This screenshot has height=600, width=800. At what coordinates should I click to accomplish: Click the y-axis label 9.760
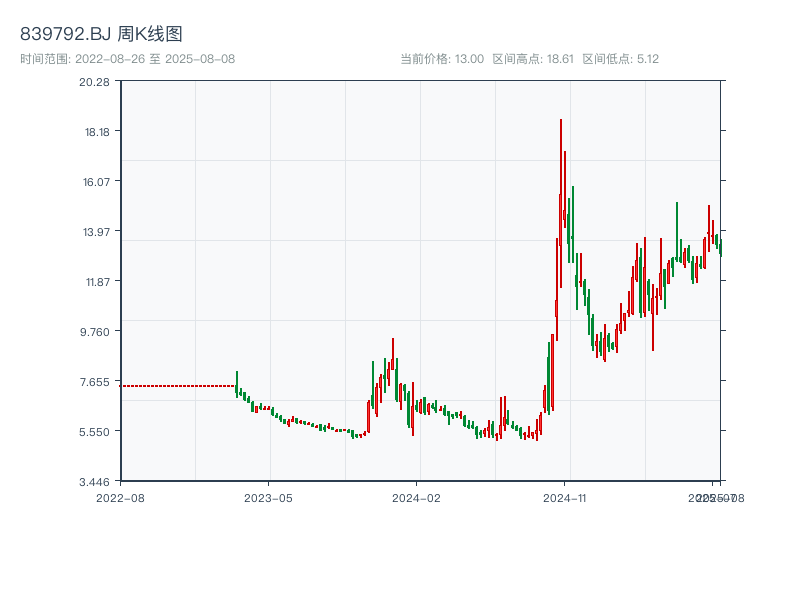94,332
